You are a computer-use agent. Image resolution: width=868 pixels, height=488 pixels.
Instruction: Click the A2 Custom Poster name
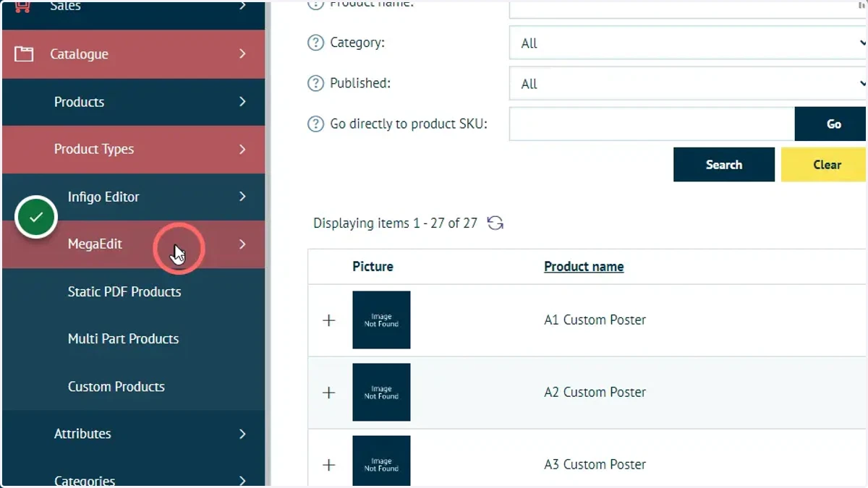pos(595,393)
